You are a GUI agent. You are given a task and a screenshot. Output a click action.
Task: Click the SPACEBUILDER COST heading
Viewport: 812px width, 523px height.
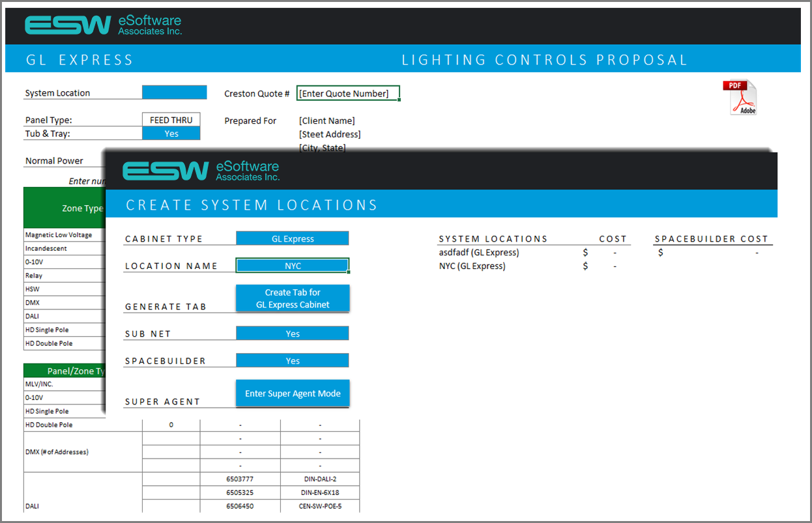712,239
